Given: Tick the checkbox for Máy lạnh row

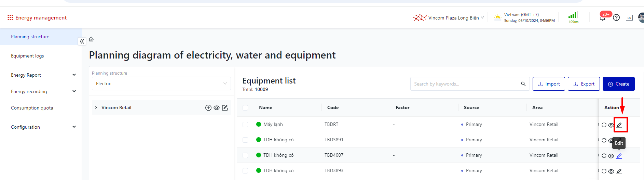Looking at the screenshot, I should 245,125.
